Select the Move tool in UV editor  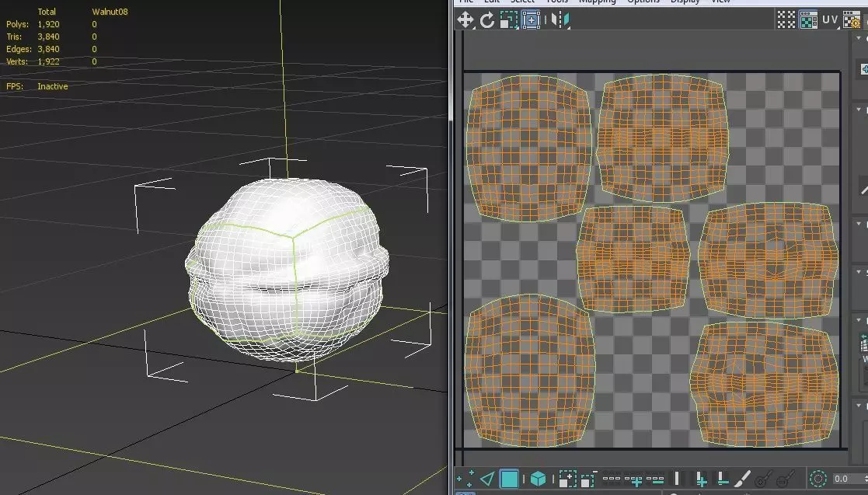465,20
